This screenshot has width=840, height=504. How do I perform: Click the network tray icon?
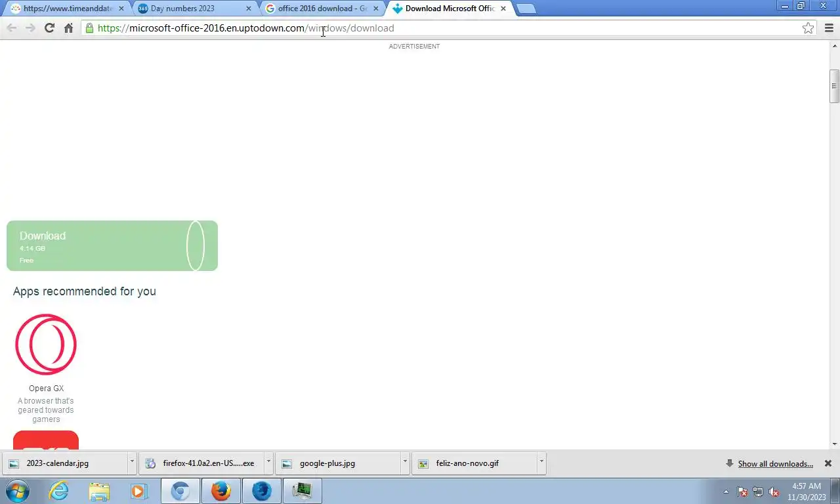758,492
